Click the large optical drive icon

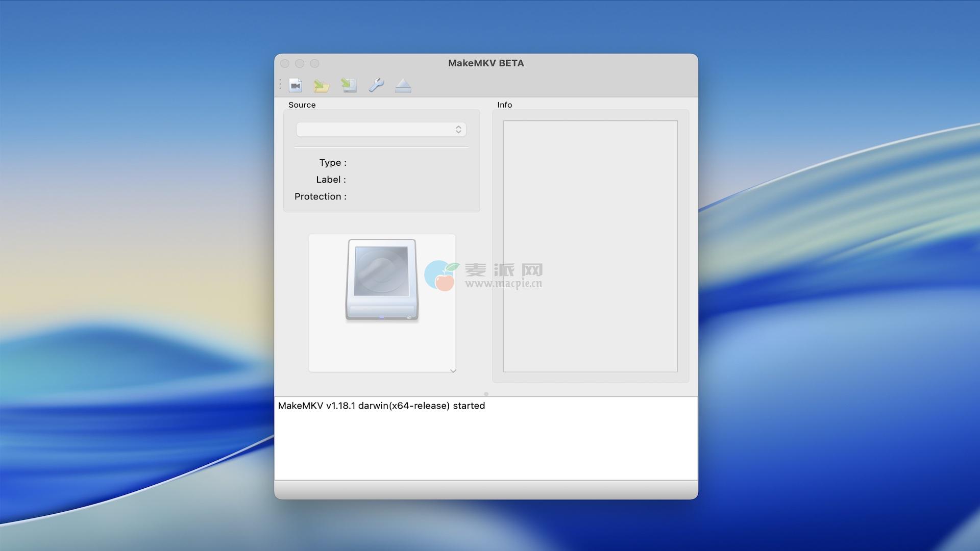tap(382, 280)
